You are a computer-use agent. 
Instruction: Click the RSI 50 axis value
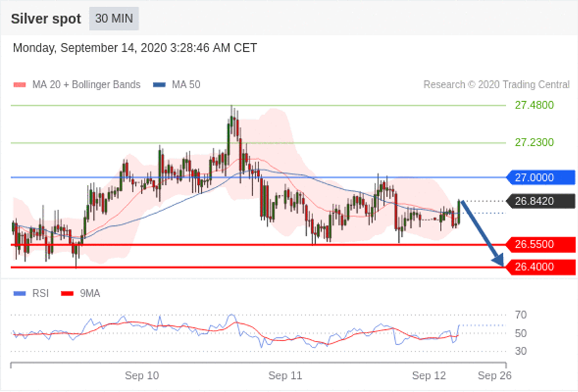[x=521, y=333]
